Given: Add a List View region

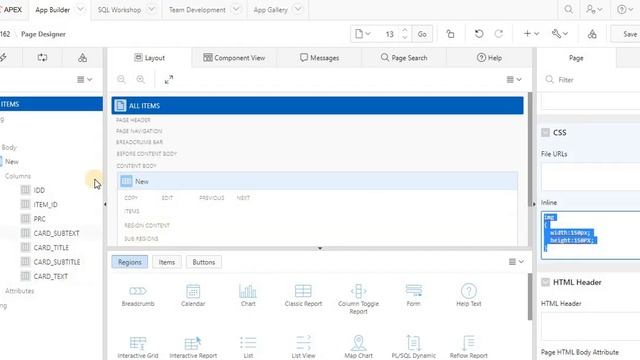Looking at the screenshot, I should (x=303, y=347).
